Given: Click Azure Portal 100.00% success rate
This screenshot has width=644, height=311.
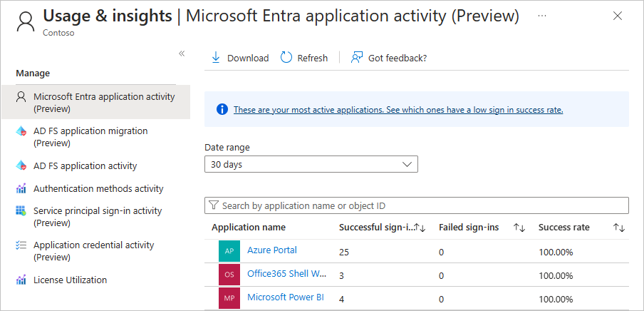Looking at the screenshot, I should [556, 253].
